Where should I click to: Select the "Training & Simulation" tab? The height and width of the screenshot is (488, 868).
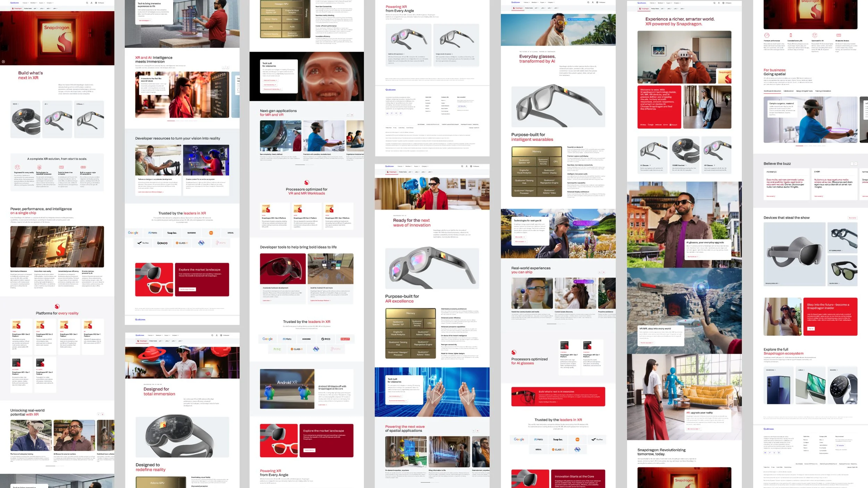tap(823, 91)
